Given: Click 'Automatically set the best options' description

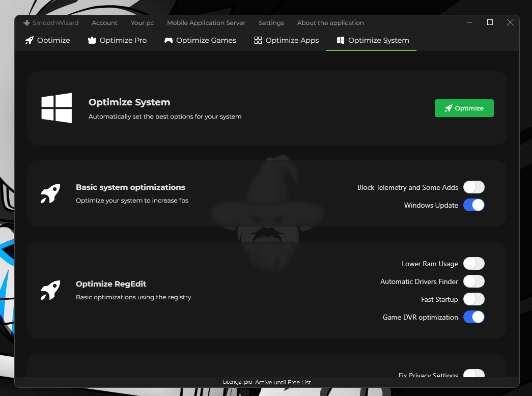Looking at the screenshot, I should (x=165, y=117).
